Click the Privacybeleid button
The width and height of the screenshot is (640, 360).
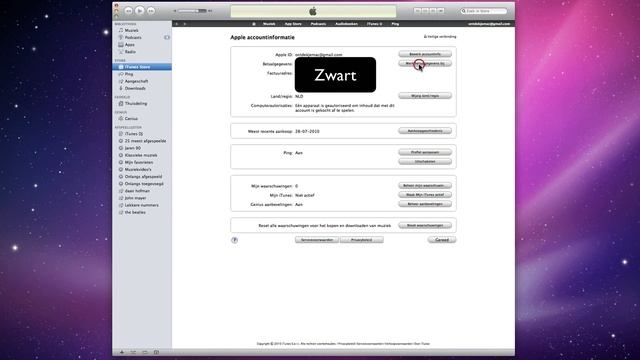pyautogui.click(x=362, y=240)
